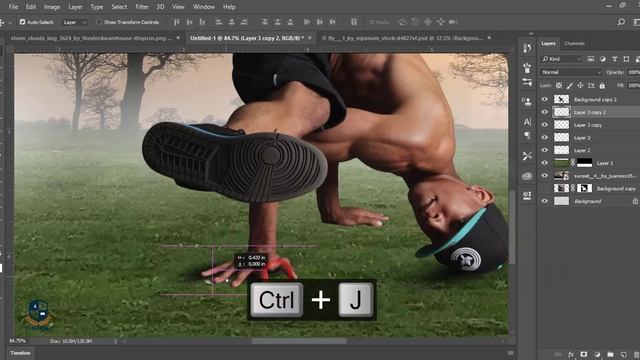640x360 pixels.
Task: Click the Align vertical centers icon
Action: point(189,22)
